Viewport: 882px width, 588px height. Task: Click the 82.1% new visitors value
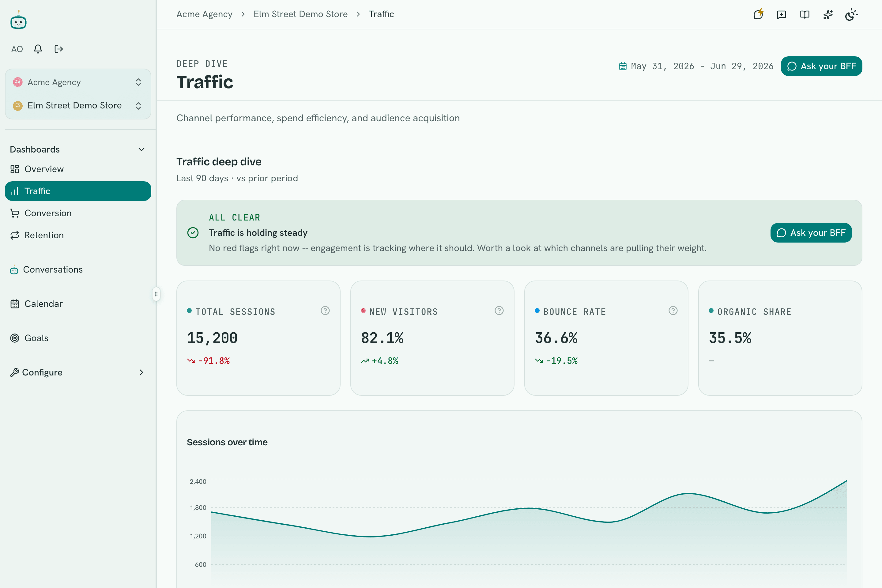[x=382, y=338]
